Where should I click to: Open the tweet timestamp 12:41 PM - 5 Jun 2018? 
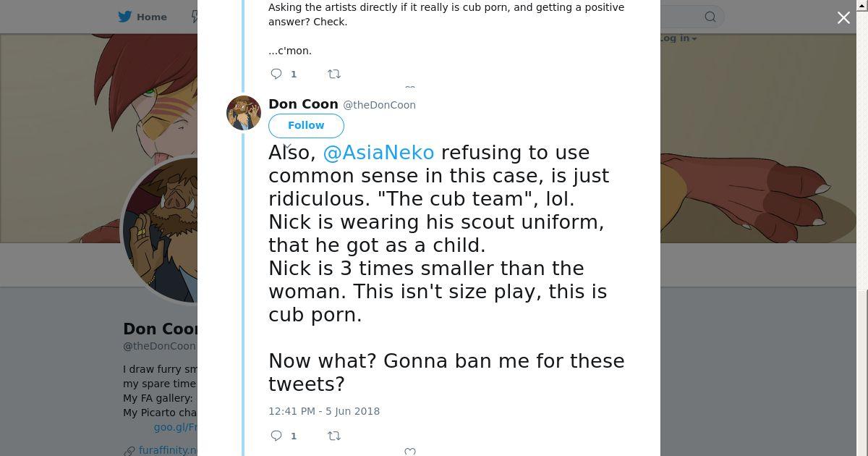click(x=324, y=411)
